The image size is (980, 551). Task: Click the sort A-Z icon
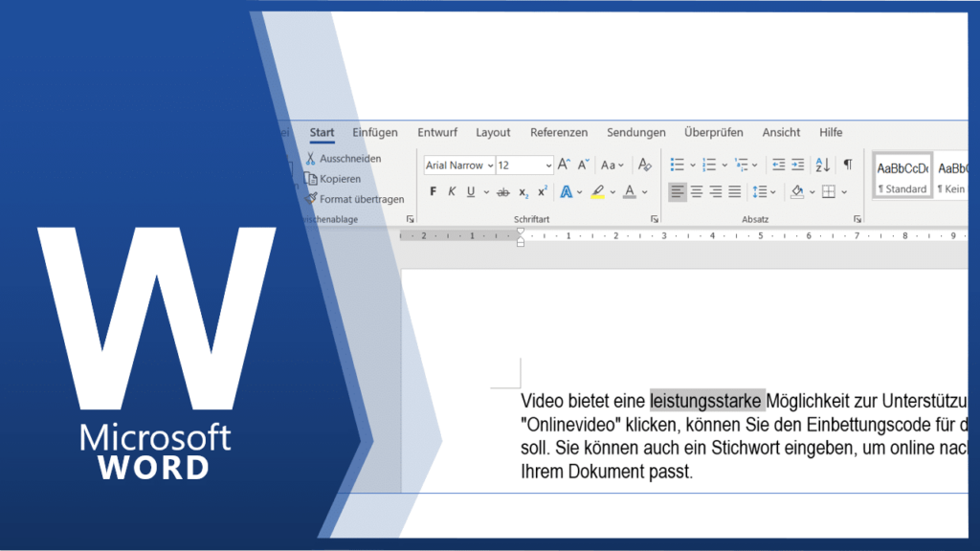(822, 165)
